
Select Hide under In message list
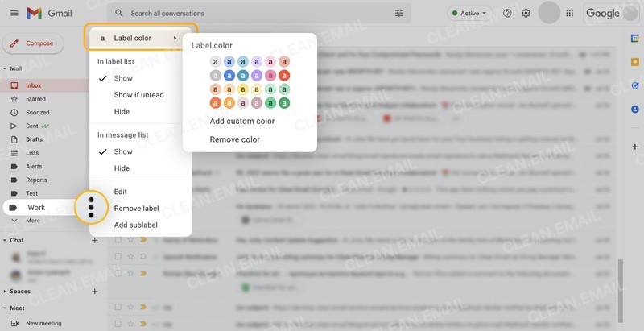(x=122, y=168)
